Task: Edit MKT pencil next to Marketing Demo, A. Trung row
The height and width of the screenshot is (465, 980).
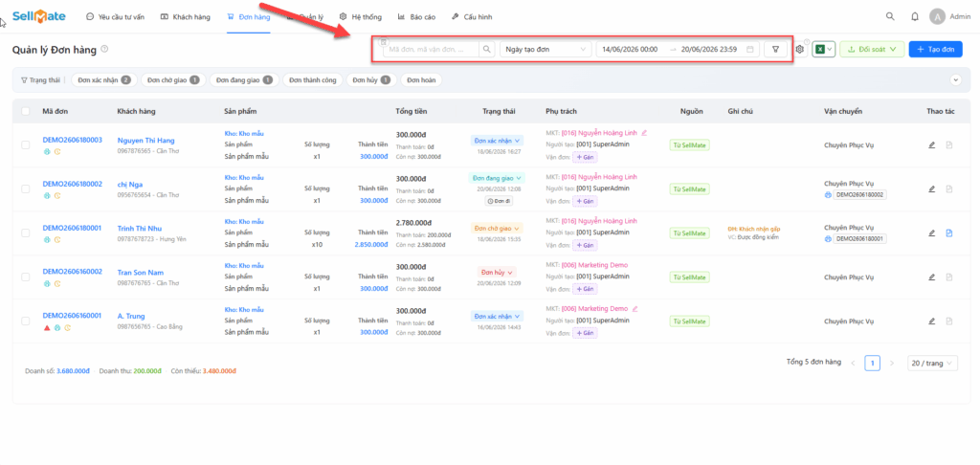Action: tap(635, 309)
